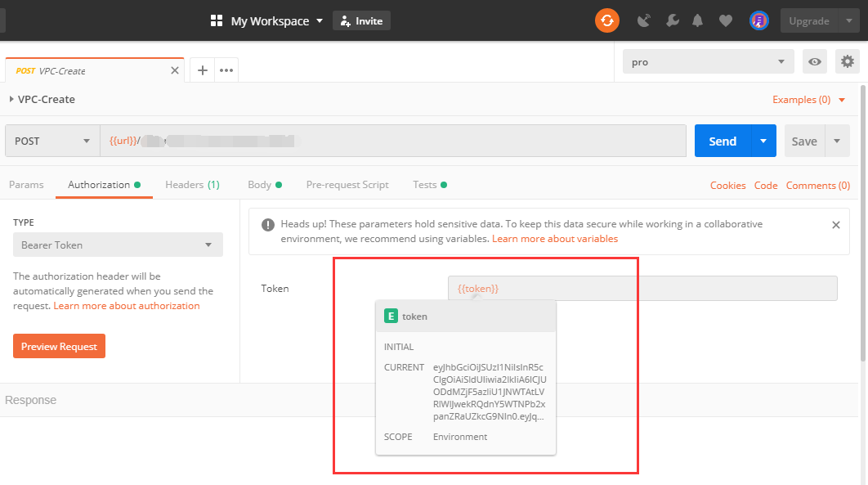
Task: Open the Headers (1) tab
Action: 192,185
